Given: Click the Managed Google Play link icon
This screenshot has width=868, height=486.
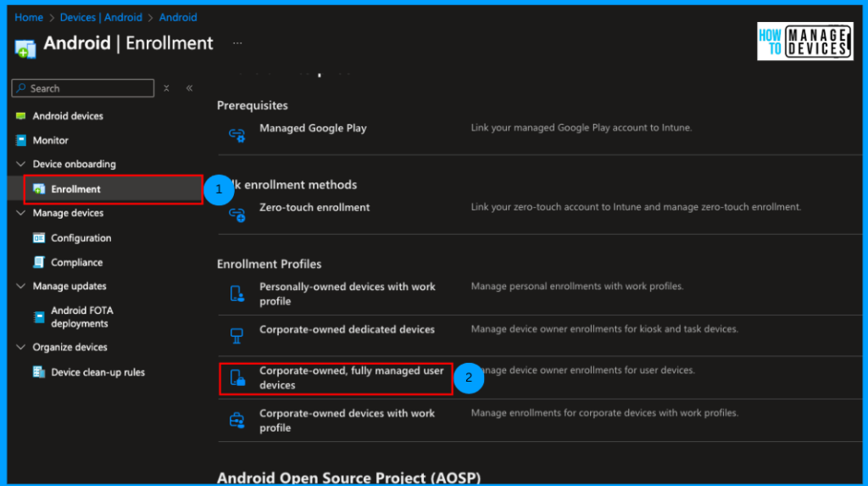Looking at the screenshot, I should [237, 135].
